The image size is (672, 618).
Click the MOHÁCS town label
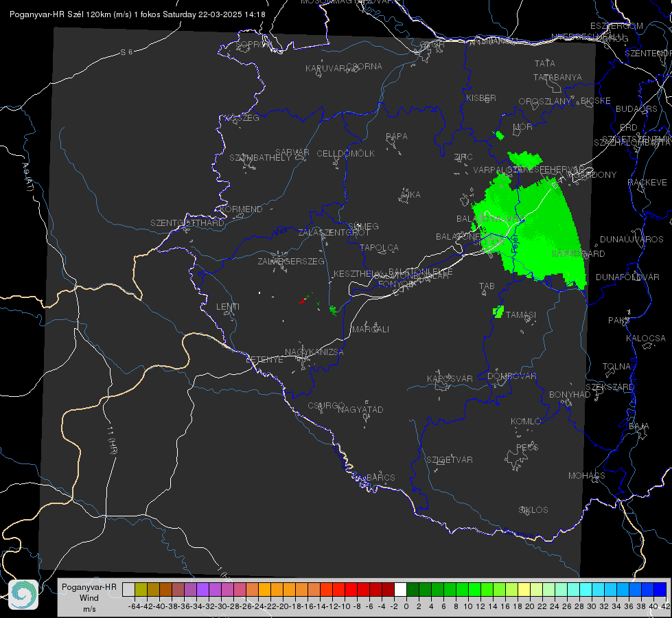[587, 476]
